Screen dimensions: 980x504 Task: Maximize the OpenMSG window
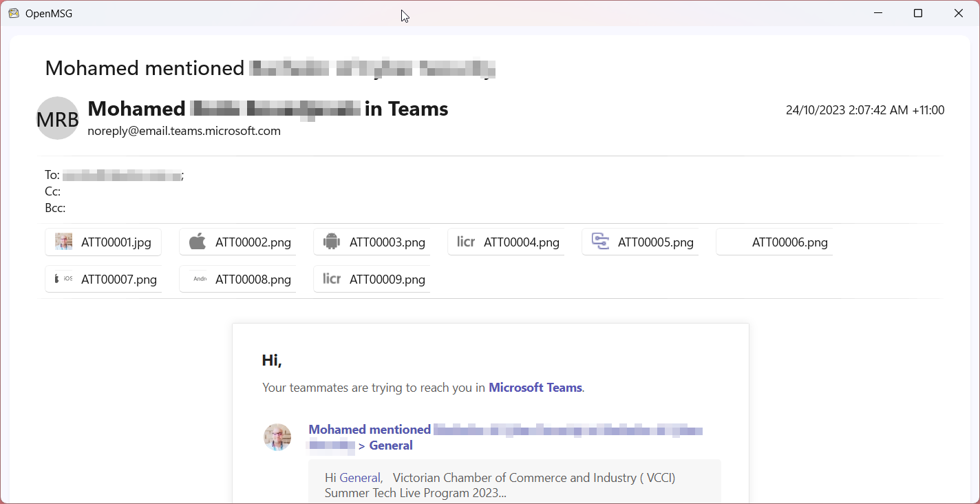click(x=918, y=13)
